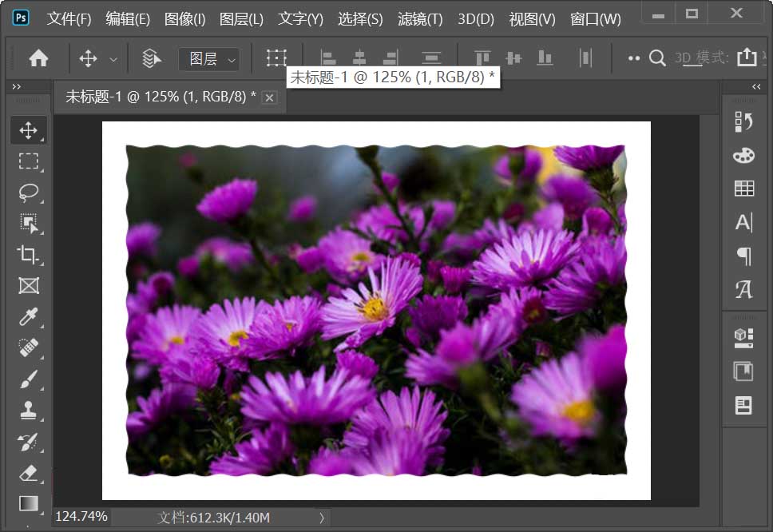This screenshot has width=773, height=532.
Task: Open document info chevron at status bar
Action: coord(323,517)
